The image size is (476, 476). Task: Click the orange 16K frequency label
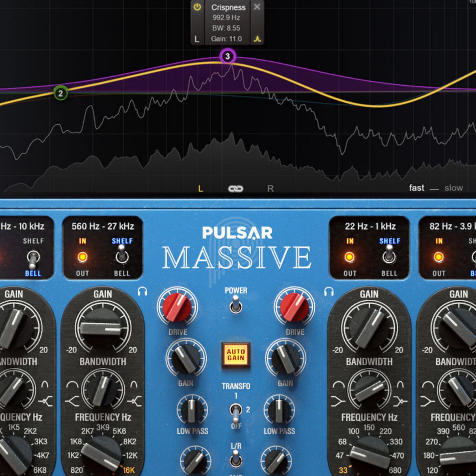(129, 470)
